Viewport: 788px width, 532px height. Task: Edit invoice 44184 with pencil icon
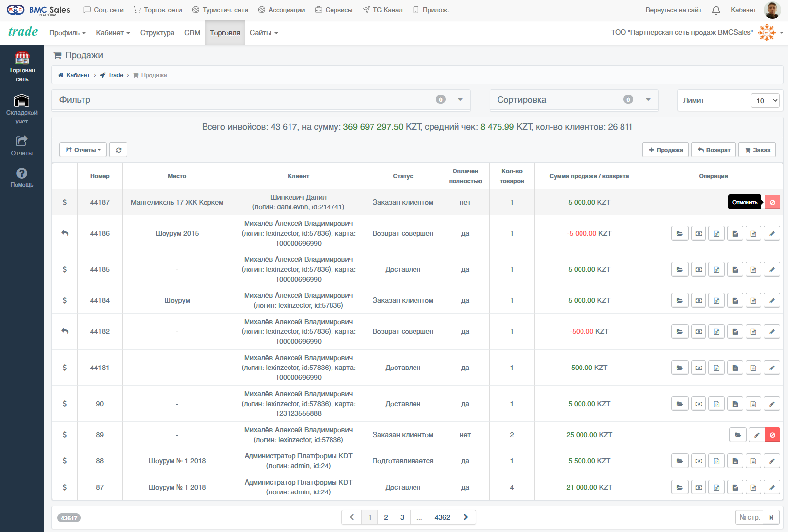click(772, 300)
